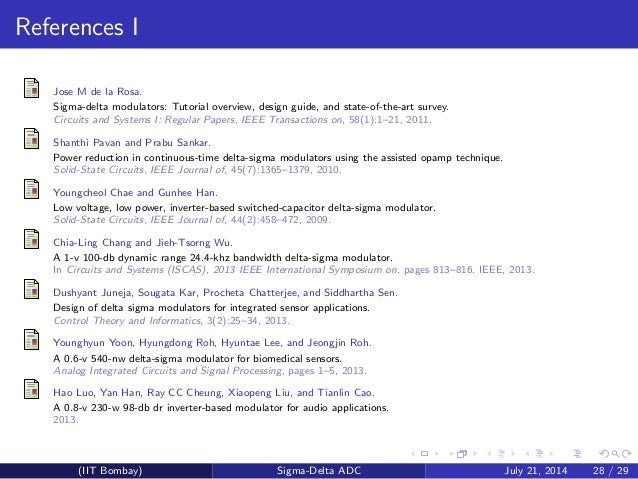Click the Hao Luo author list line
This screenshot has width=638, height=479.
pyautogui.click(x=214, y=393)
